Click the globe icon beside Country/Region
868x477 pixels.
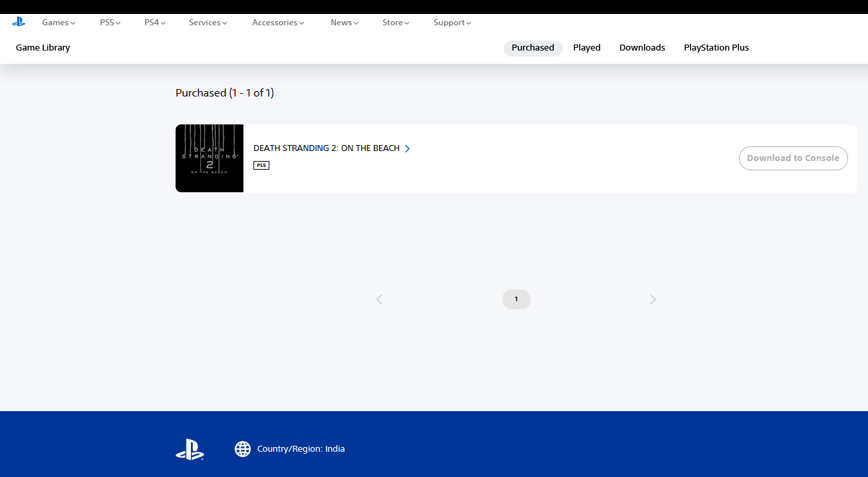click(x=243, y=449)
